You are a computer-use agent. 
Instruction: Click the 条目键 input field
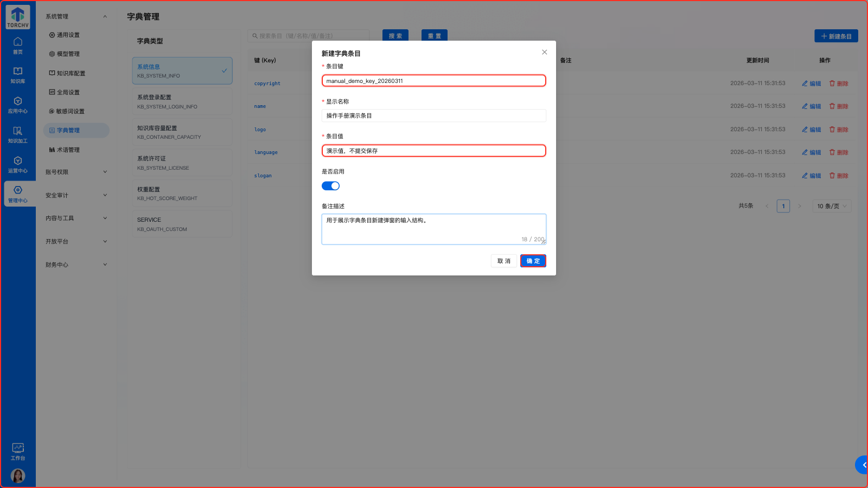[x=433, y=81]
